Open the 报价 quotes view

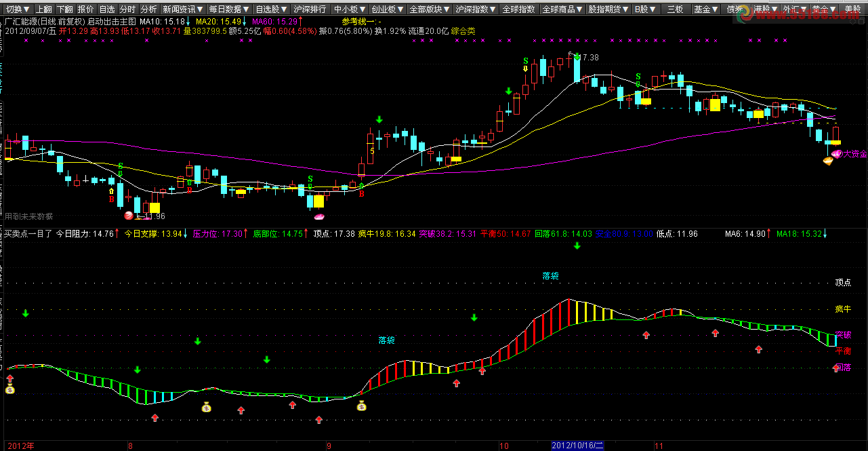click(x=85, y=9)
